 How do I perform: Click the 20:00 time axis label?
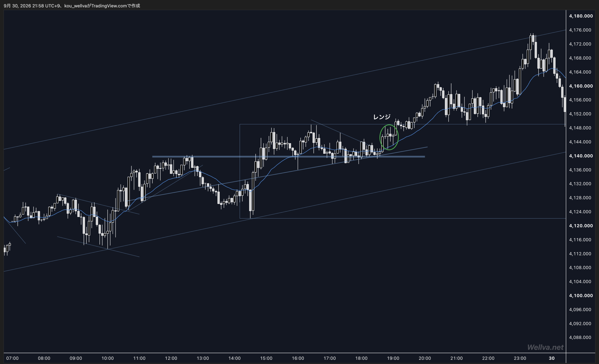(425, 358)
